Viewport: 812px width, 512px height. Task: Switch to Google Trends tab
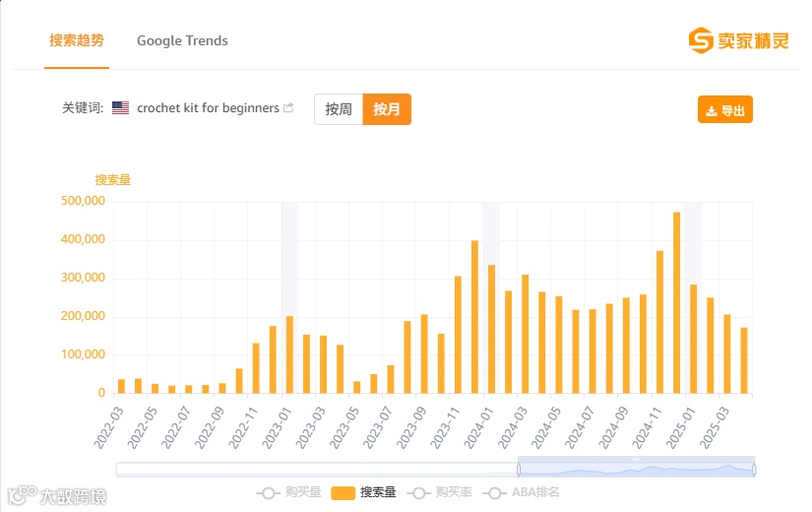[182, 41]
